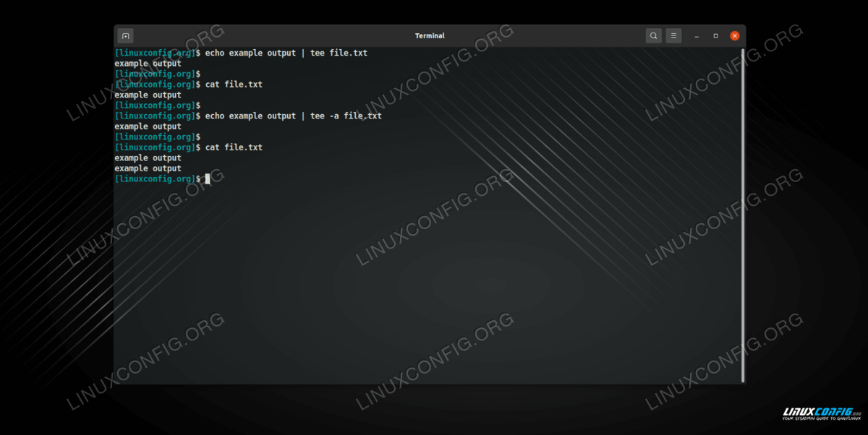Click the search icon in the title bar
868x435 pixels.
click(653, 35)
